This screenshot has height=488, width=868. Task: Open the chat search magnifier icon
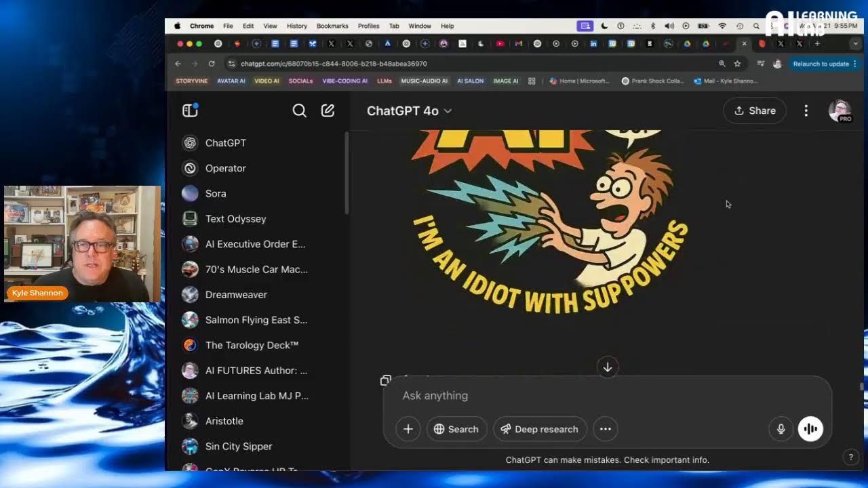point(299,110)
